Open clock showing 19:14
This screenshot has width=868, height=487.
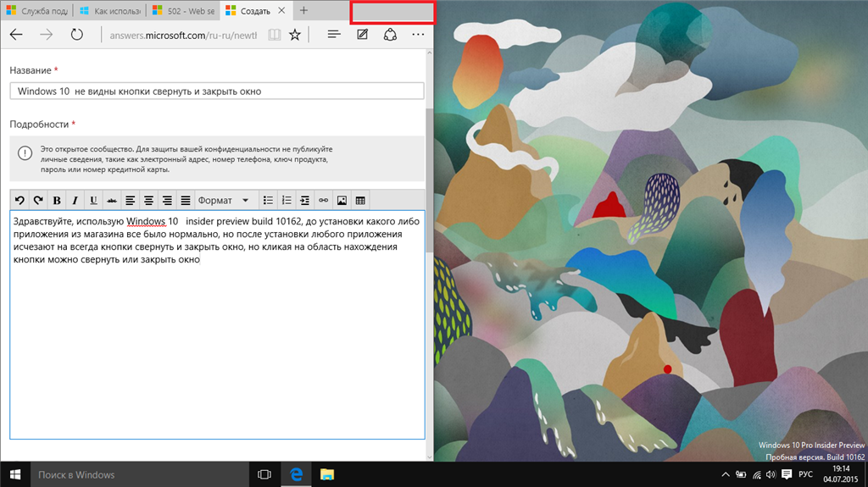coord(840,474)
